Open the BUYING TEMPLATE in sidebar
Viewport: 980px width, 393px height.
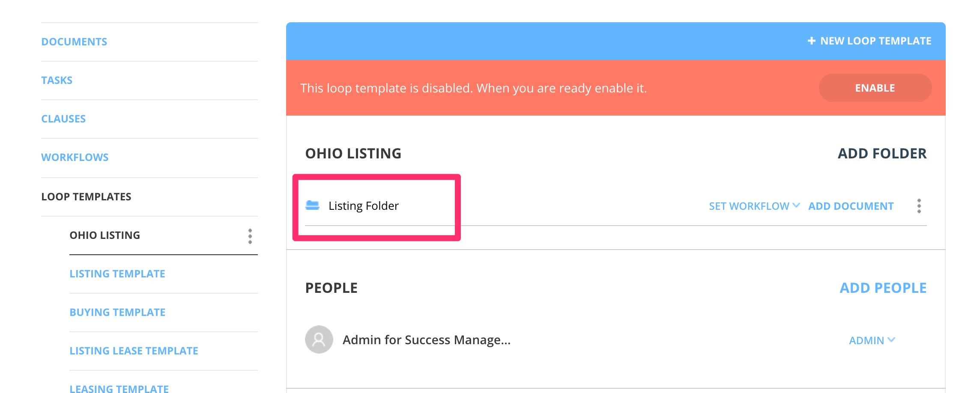click(x=117, y=312)
